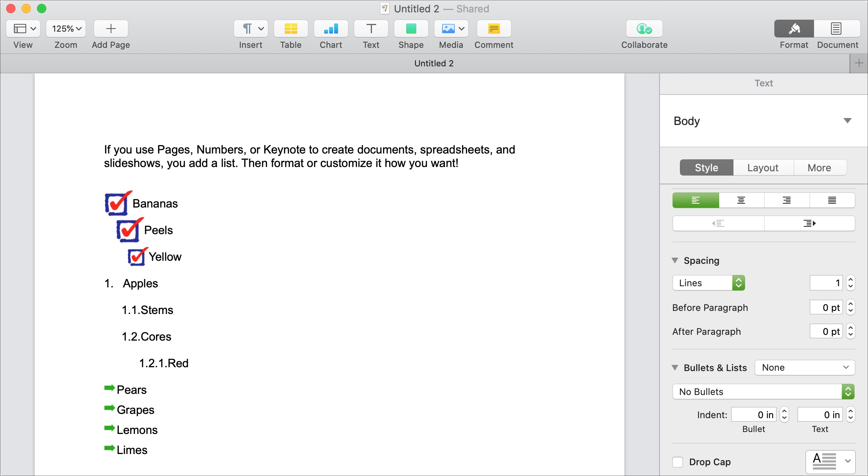Insert a Table from the toolbar

coord(291,29)
